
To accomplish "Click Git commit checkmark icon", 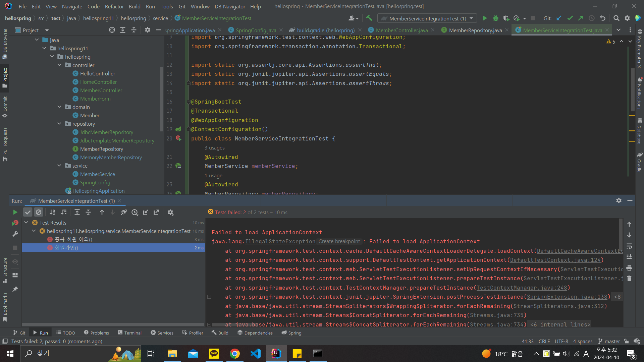I will click(570, 18).
